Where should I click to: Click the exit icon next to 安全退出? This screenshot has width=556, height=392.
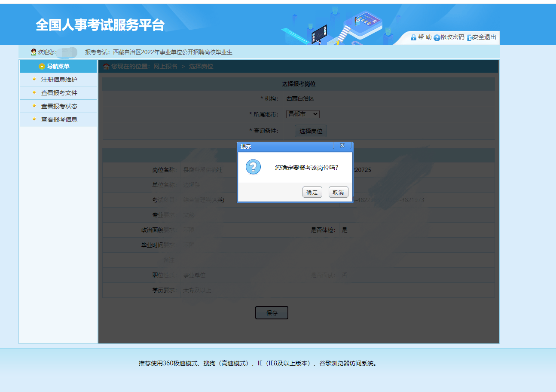470,38
